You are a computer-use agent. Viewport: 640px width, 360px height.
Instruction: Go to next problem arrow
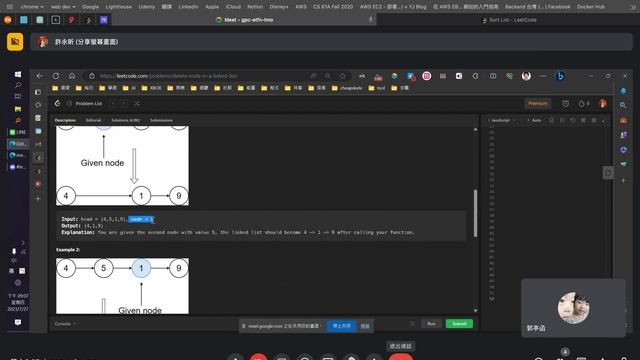(x=124, y=104)
